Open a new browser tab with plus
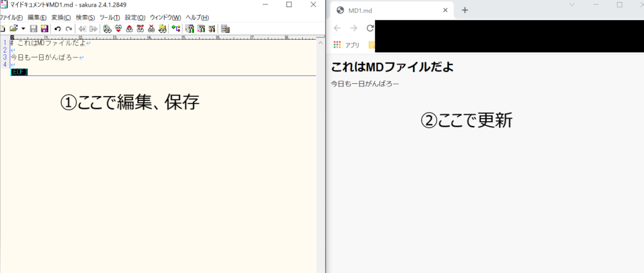The image size is (644, 273). [465, 10]
